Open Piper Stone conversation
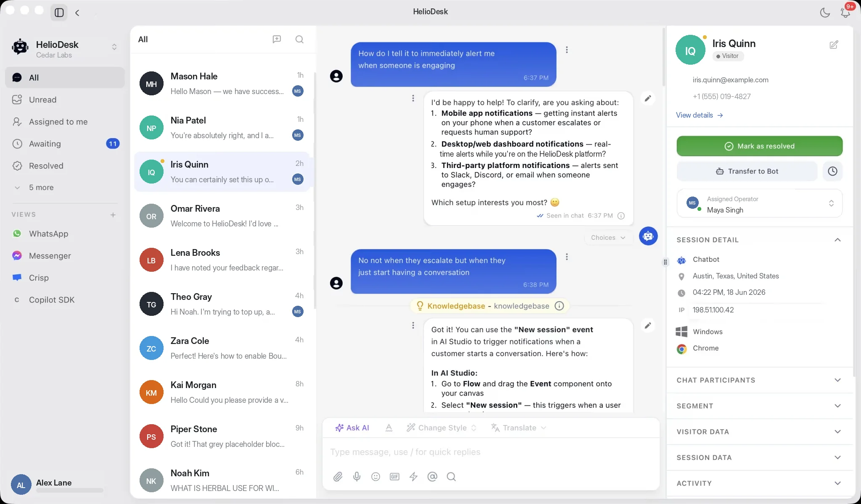 (x=222, y=436)
